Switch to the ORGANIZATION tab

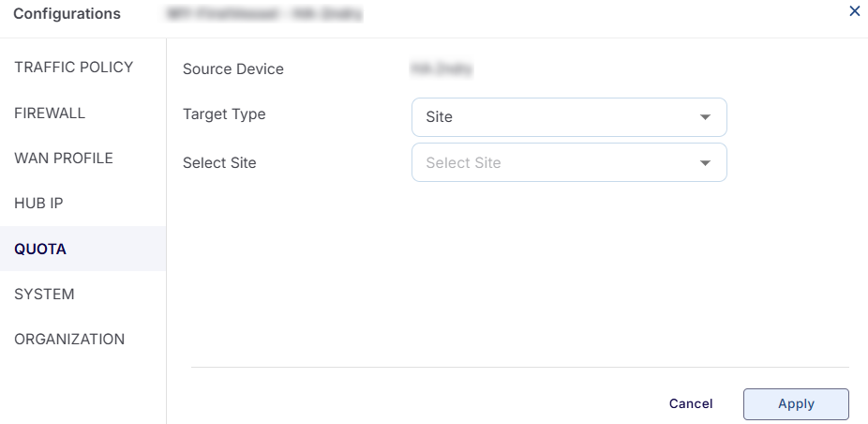[69, 340]
